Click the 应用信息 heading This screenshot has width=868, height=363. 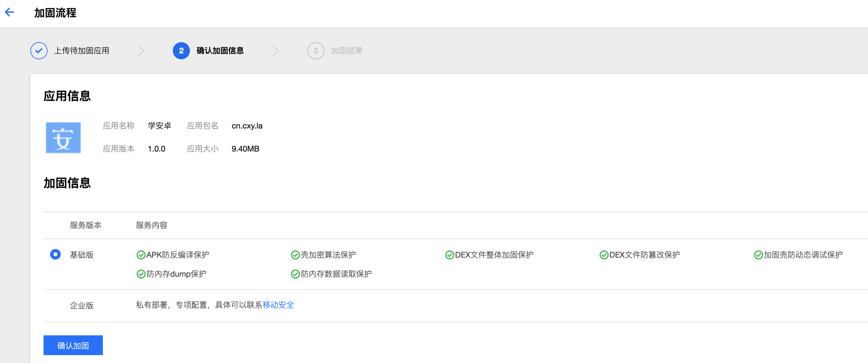click(x=67, y=96)
